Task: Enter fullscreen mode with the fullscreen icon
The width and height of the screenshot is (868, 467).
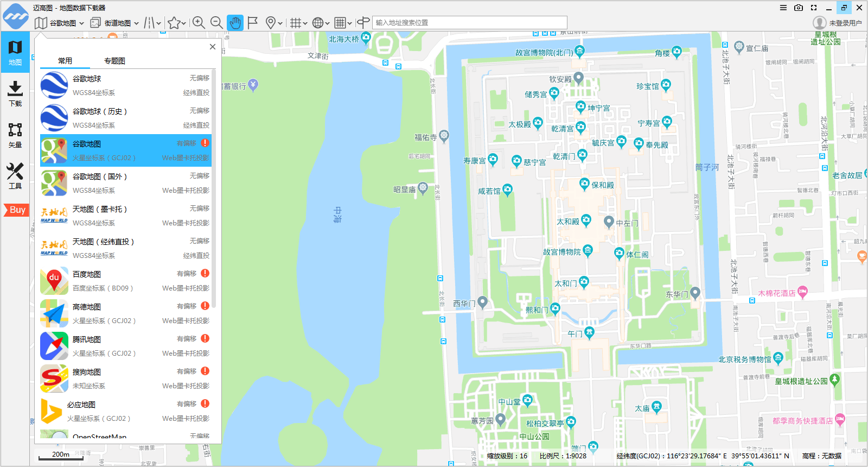Action: (813, 8)
